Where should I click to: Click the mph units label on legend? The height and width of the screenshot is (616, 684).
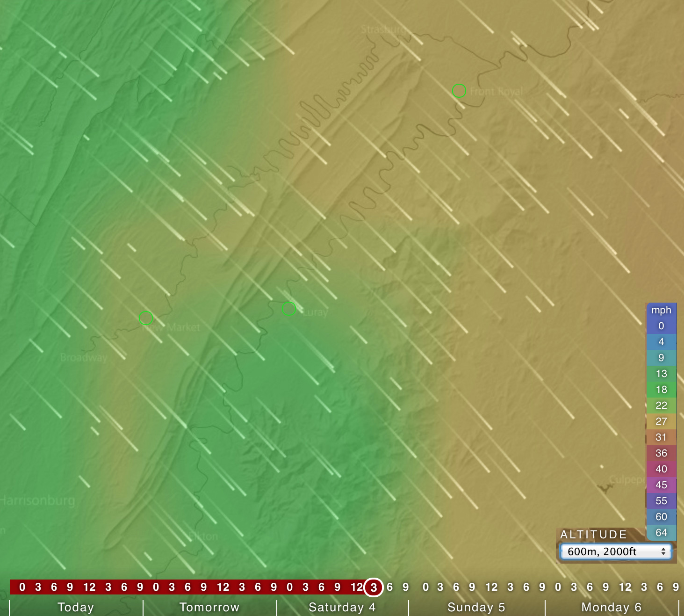pos(661,310)
